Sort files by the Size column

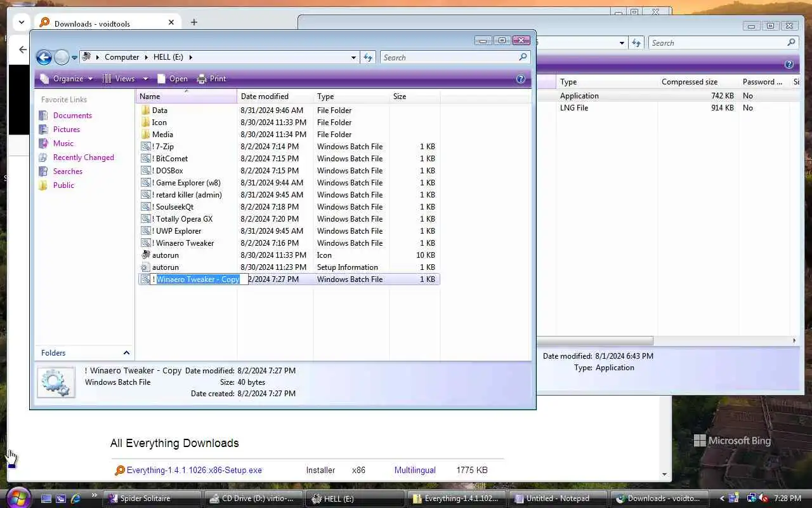[x=415, y=97]
